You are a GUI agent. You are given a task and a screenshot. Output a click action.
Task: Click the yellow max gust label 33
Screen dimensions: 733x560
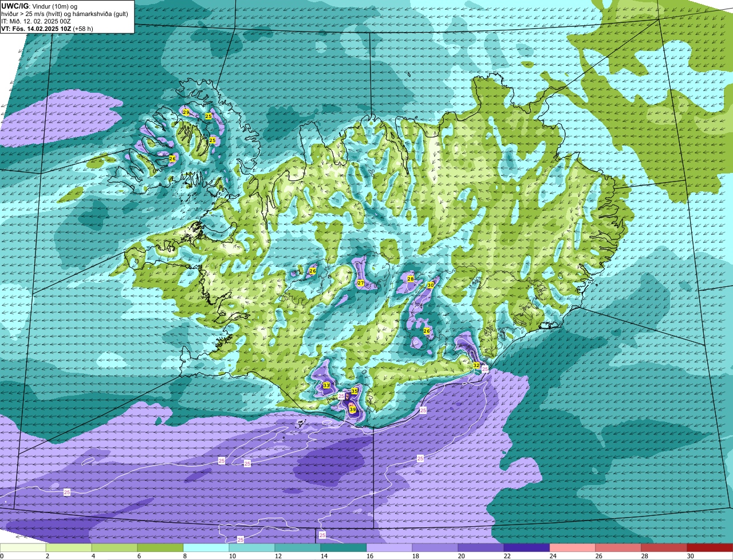click(326, 385)
